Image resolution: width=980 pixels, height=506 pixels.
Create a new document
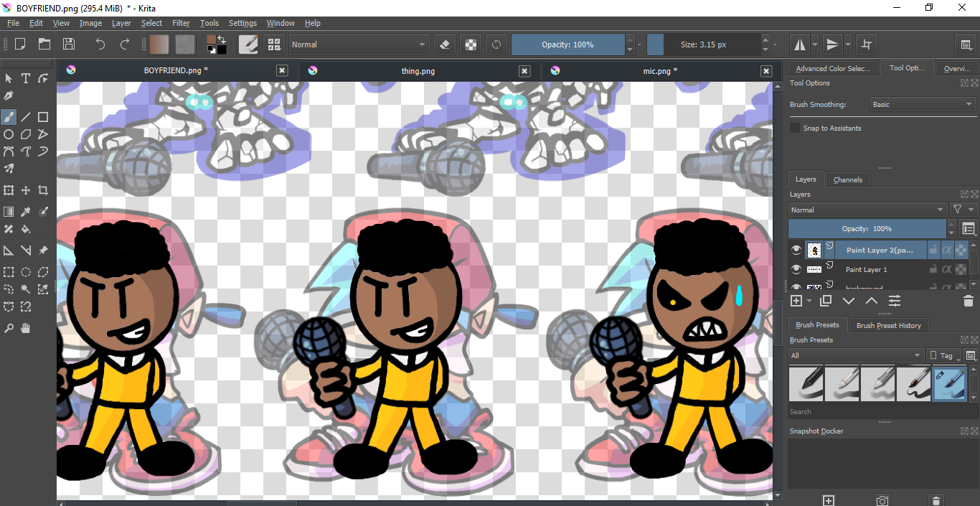pos(20,44)
